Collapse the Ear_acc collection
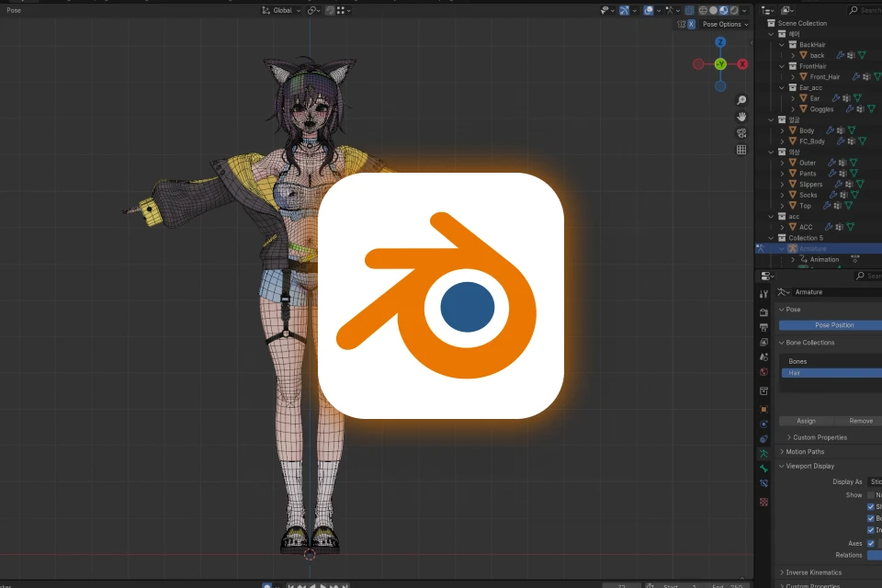This screenshot has height=588, width=882. pyautogui.click(x=782, y=87)
